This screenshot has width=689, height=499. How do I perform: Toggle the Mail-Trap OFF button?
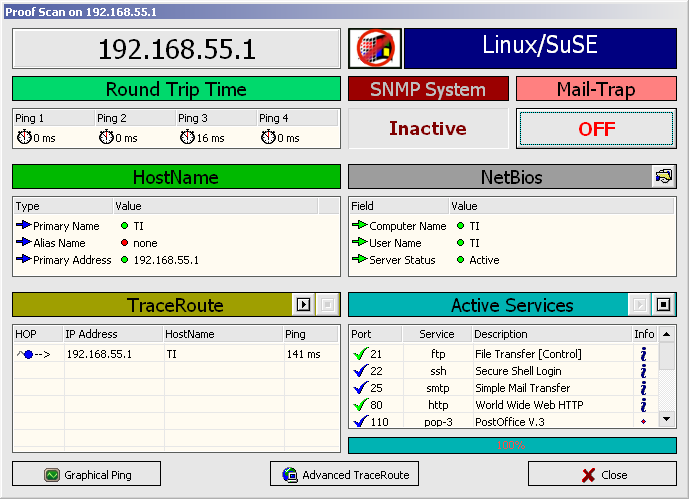(x=596, y=129)
